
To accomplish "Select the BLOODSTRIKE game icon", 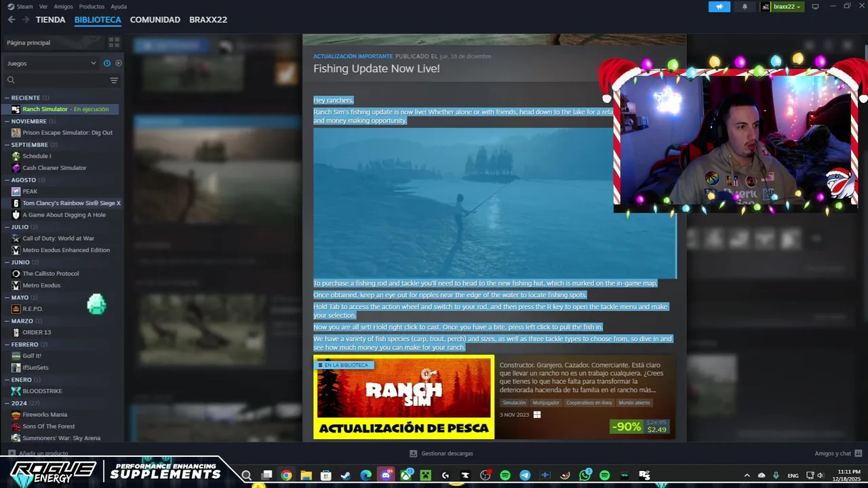I will click(16, 391).
